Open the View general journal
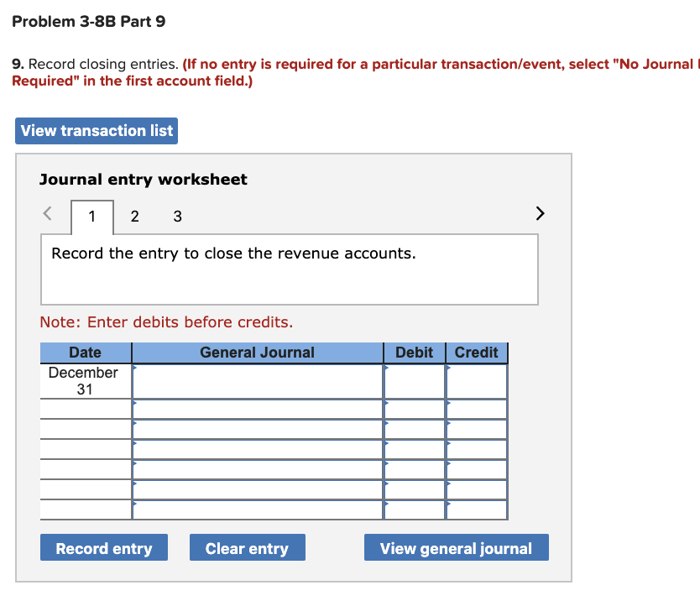This screenshot has width=700, height=601. click(x=456, y=547)
